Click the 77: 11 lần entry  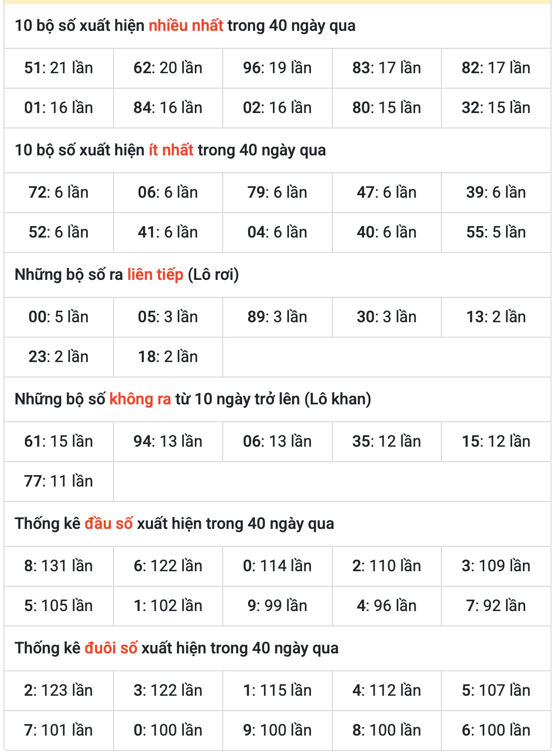point(59,482)
